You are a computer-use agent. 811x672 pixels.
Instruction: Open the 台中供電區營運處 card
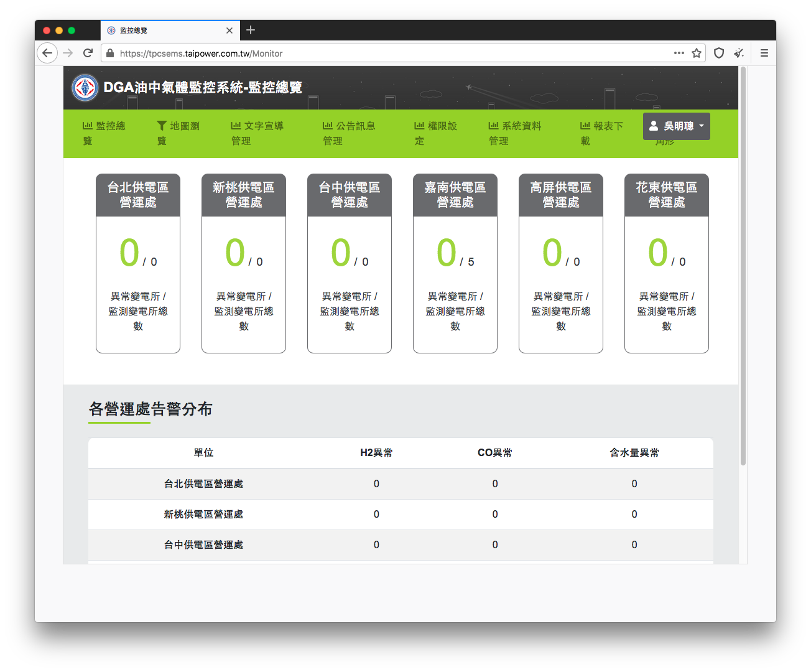[x=350, y=263]
